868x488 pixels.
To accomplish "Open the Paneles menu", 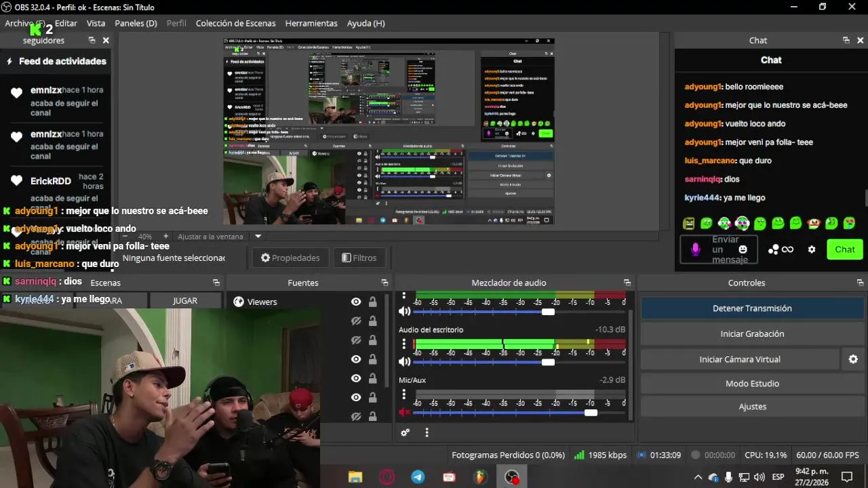I will coord(136,23).
